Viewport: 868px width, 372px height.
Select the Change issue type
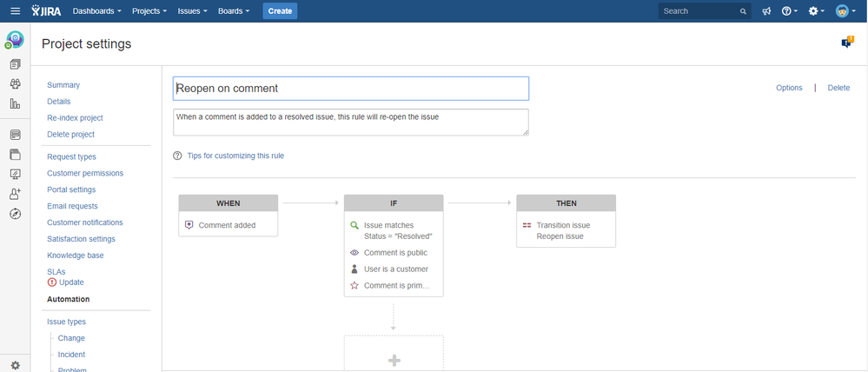point(71,338)
